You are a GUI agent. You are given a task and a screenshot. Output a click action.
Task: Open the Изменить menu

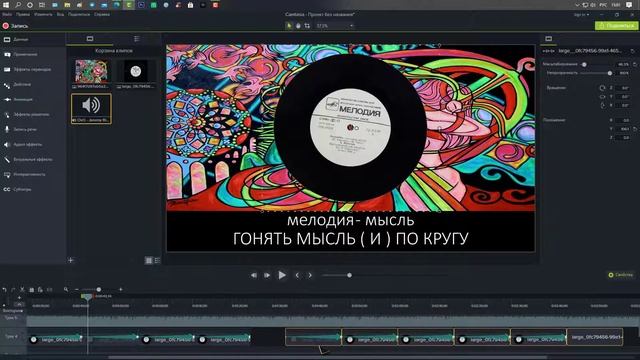click(x=43, y=14)
